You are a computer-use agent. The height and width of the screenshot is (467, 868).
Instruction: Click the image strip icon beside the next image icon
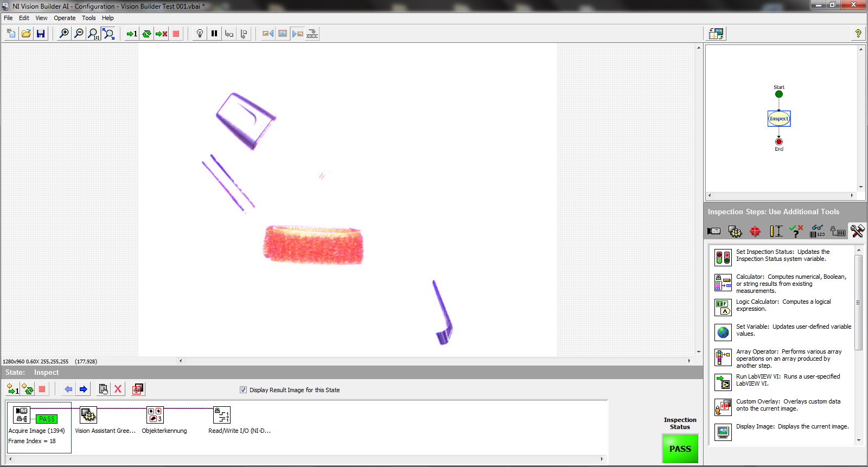click(x=312, y=34)
